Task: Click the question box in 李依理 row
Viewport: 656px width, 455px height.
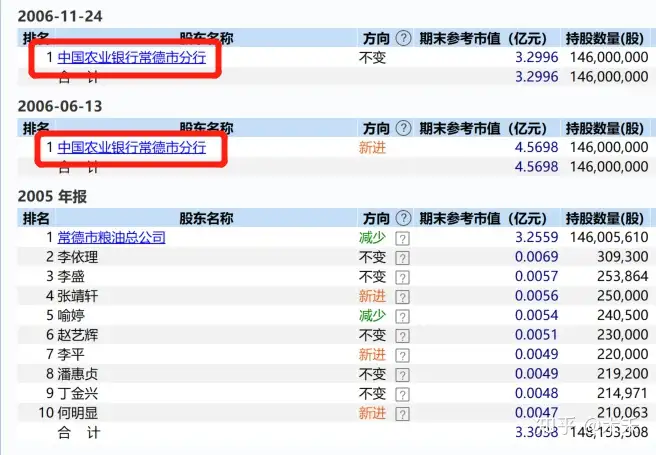Action: pyautogui.click(x=402, y=258)
